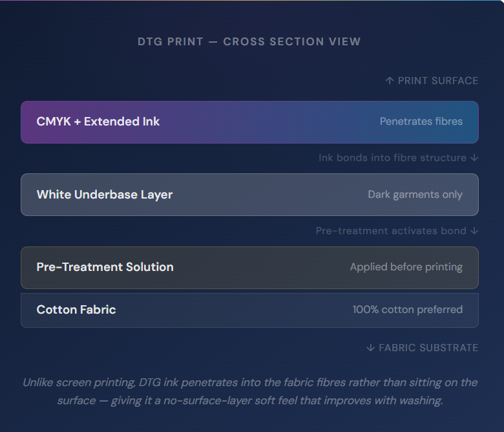This screenshot has height=432, width=504.
Task: Click the 'DTG PRINT — CROSS SECTION VIEW' heading
Action: (x=249, y=41)
